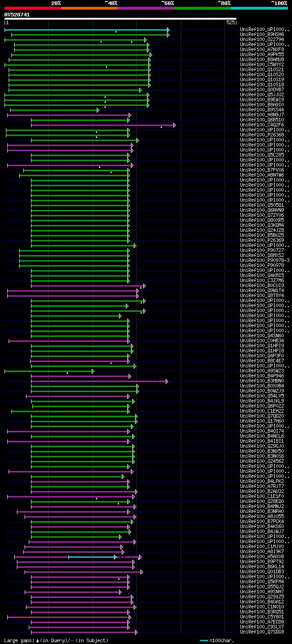Select hit label UniRef100_Q10S20
The width and height of the screenshot is (292, 644).
262,74
